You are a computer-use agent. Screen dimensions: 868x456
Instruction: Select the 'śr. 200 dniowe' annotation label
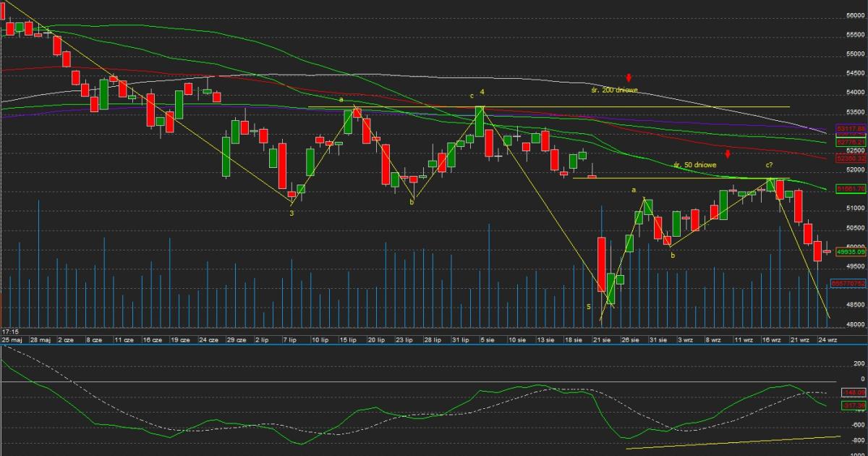614,90
